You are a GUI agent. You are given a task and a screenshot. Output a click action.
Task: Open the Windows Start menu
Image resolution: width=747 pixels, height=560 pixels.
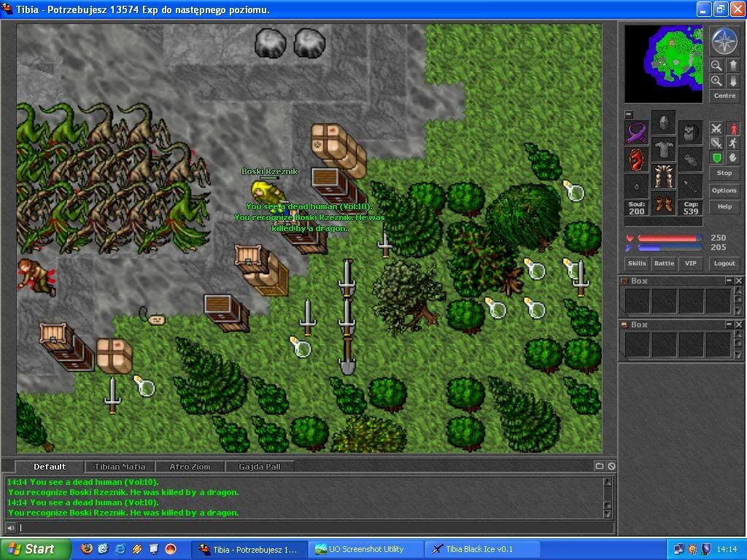pyautogui.click(x=34, y=549)
